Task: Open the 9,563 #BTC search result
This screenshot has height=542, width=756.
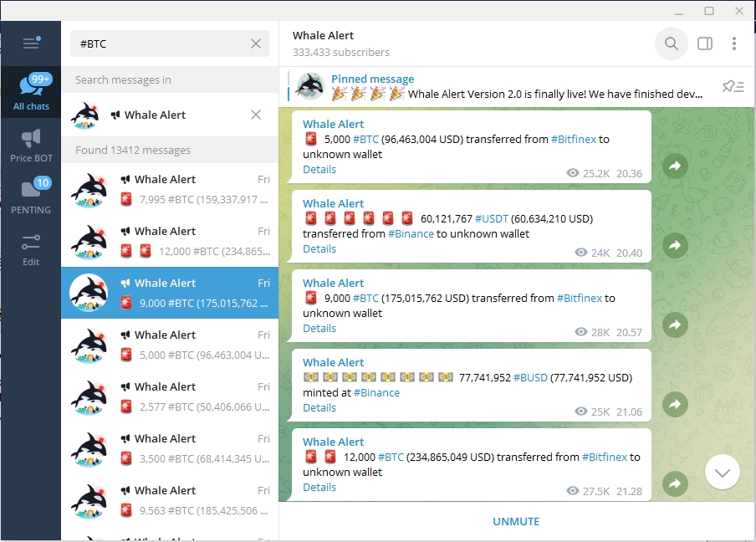Action: pyautogui.click(x=170, y=500)
